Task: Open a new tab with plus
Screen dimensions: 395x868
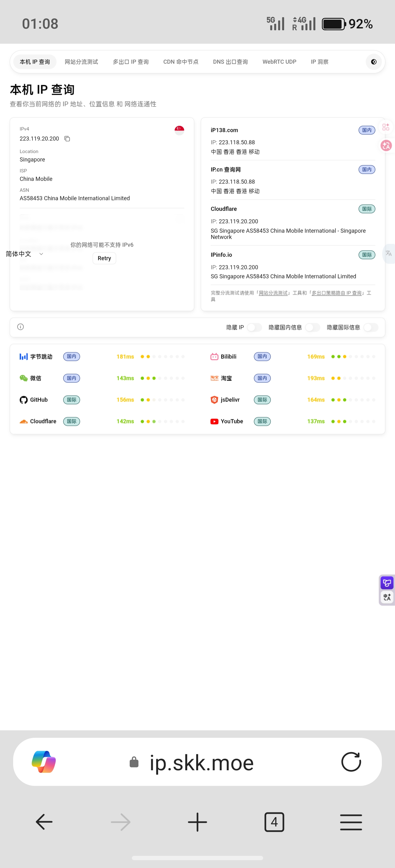Action: (197, 822)
